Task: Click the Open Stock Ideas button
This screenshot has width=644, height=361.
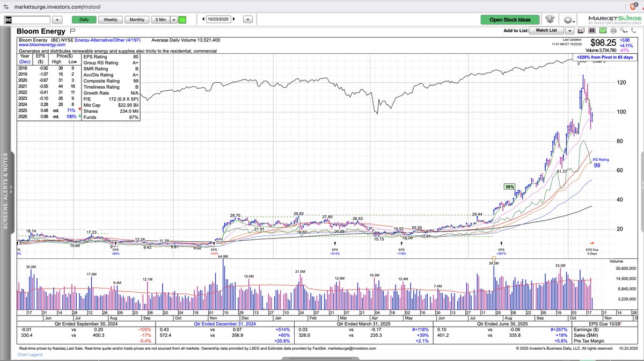Action: point(509,19)
